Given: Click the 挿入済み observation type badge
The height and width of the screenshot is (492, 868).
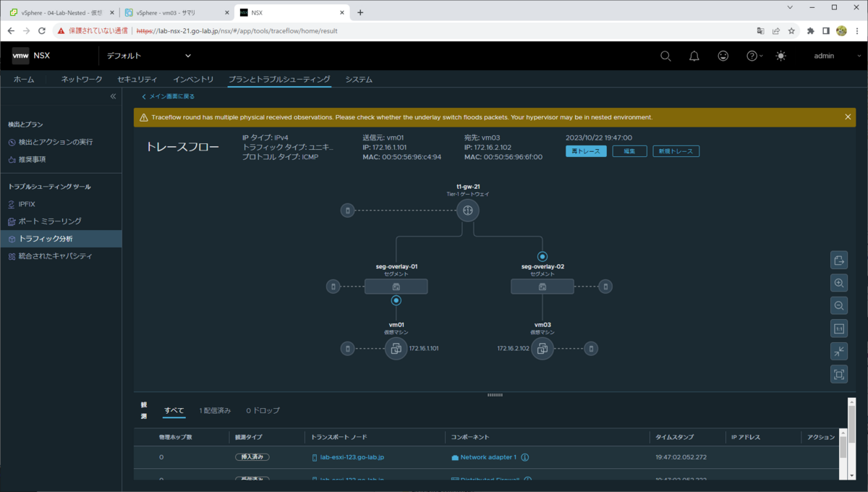Looking at the screenshot, I should pyautogui.click(x=252, y=457).
